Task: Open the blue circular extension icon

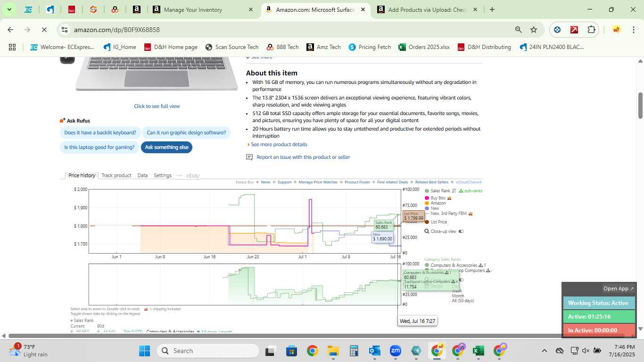Action: click(557, 30)
